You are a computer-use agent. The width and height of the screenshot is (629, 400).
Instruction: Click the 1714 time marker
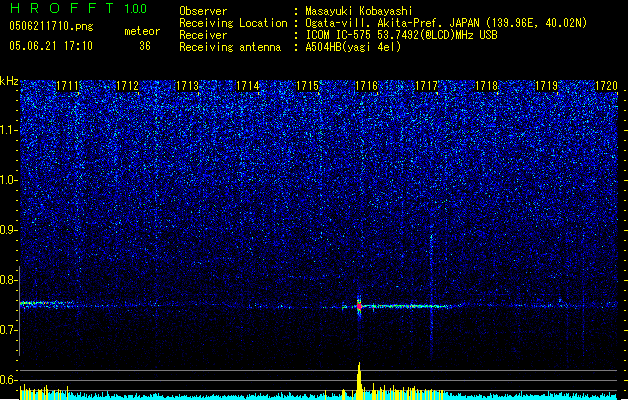click(247, 86)
